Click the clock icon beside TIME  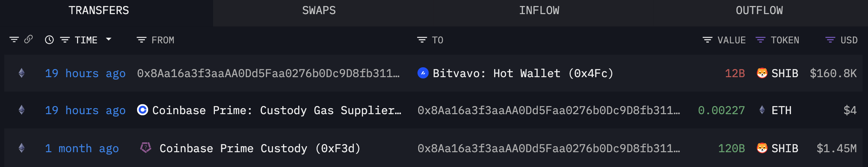click(x=49, y=40)
